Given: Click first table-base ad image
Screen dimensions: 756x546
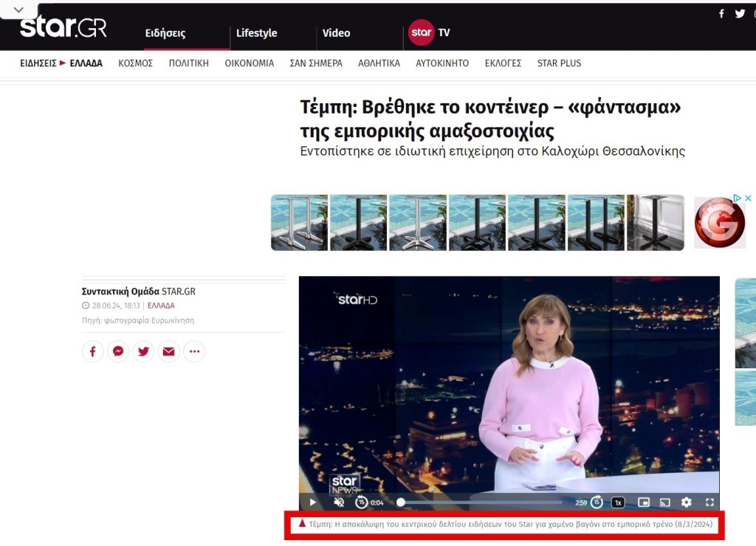Looking at the screenshot, I should pos(300,223).
